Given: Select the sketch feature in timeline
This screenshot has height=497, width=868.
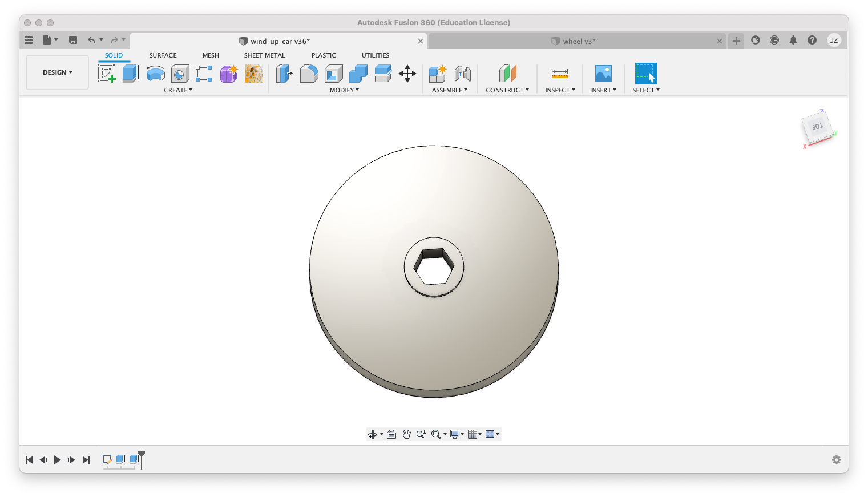Looking at the screenshot, I should tap(107, 459).
